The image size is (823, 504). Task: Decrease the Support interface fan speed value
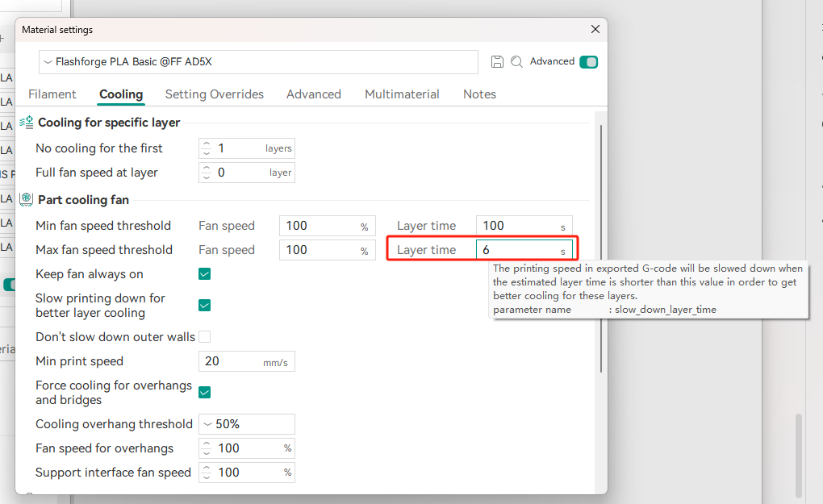(x=207, y=477)
